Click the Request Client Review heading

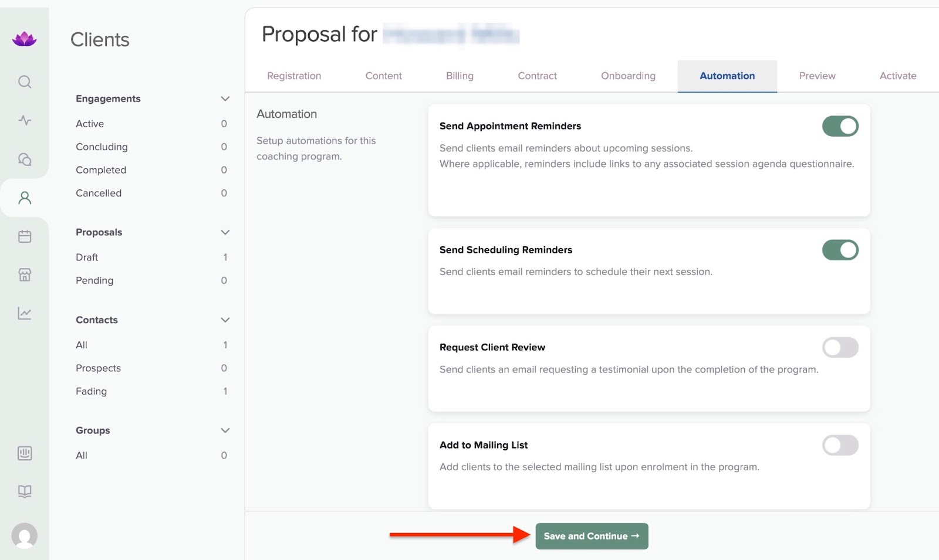pos(492,347)
